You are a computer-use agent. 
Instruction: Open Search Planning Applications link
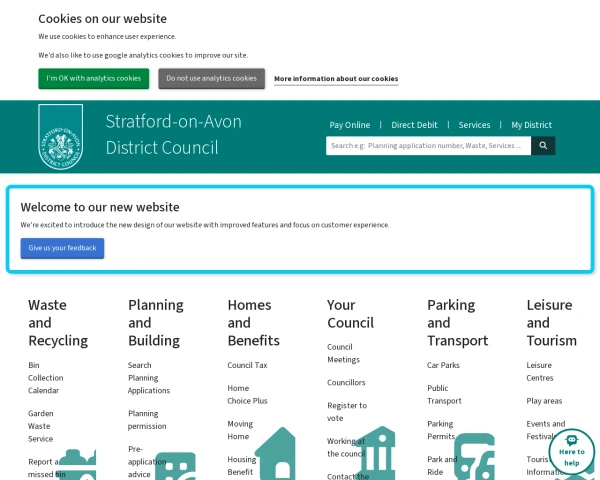point(149,378)
